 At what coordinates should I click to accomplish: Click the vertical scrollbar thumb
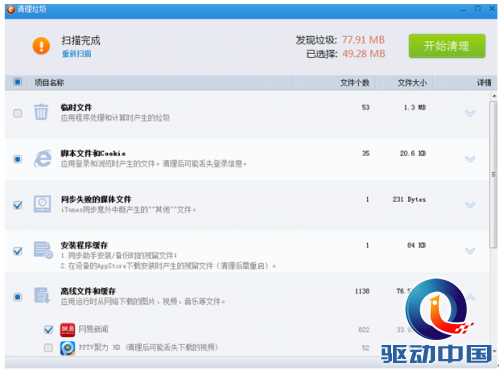(x=493, y=175)
